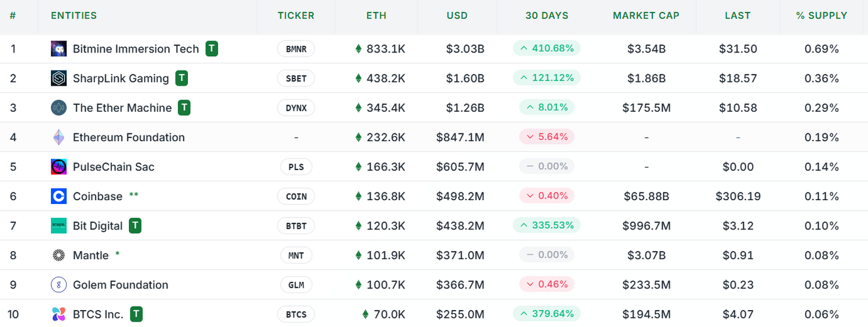Viewport: 868px width, 327px height.
Task: Click the Mantle logo icon
Action: pos(59,255)
